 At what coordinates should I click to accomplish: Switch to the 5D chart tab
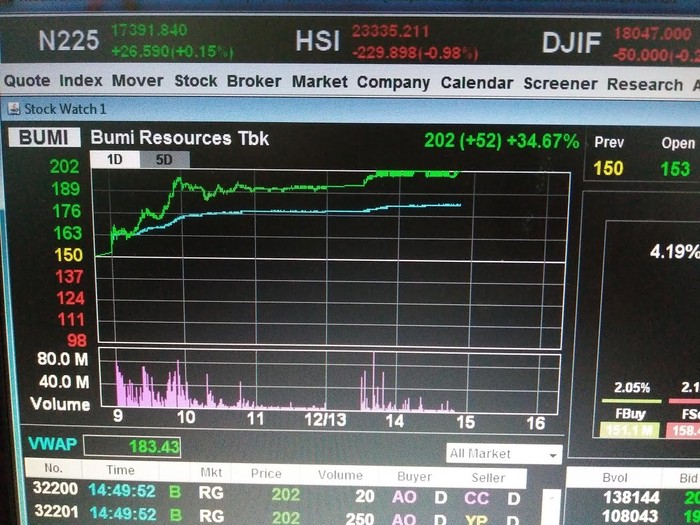click(x=164, y=160)
